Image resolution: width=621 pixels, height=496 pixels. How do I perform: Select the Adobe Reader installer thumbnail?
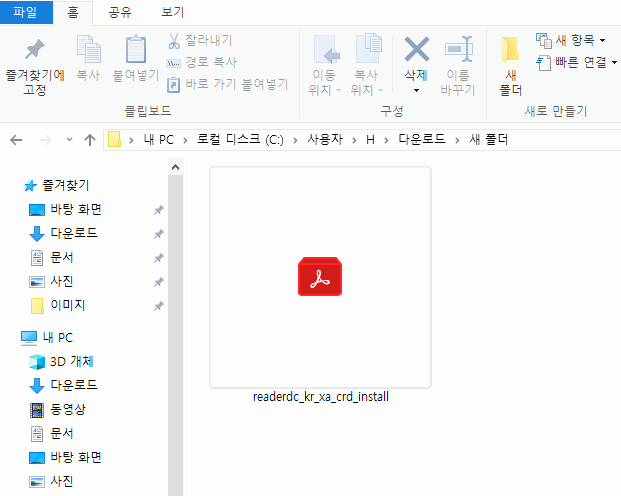coord(320,277)
